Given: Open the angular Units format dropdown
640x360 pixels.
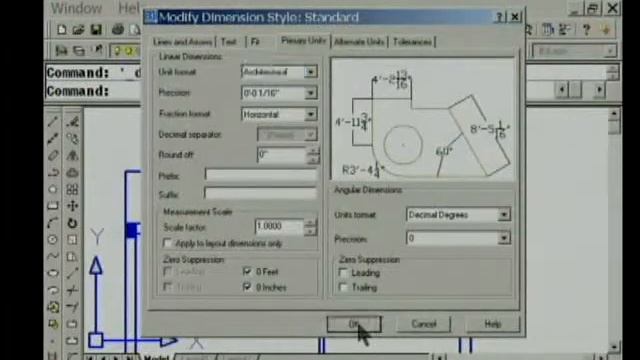Looking at the screenshot, I should pyautogui.click(x=504, y=215).
